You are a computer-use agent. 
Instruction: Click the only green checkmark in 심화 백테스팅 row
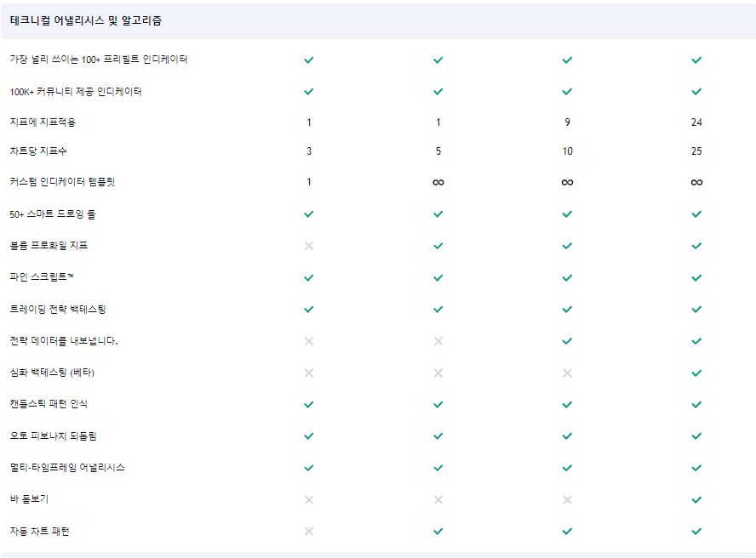coord(696,373)
